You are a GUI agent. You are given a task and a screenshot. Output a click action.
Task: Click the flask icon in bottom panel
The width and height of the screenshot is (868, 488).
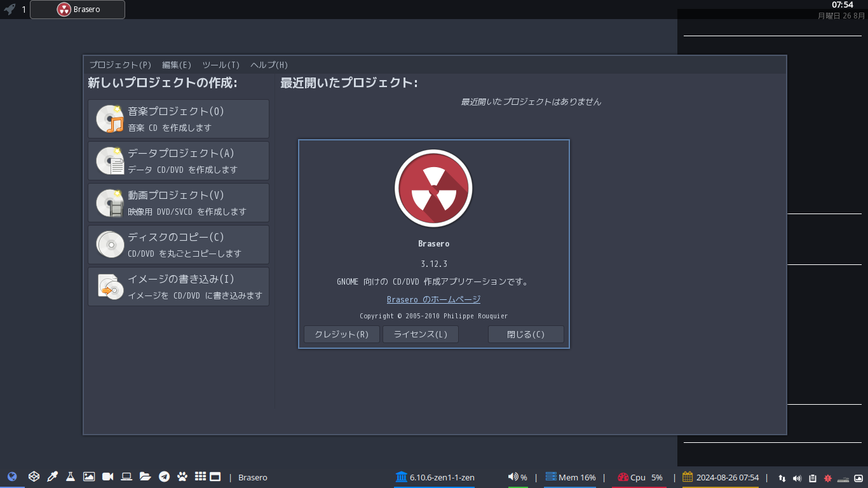(x=71, y=477)
